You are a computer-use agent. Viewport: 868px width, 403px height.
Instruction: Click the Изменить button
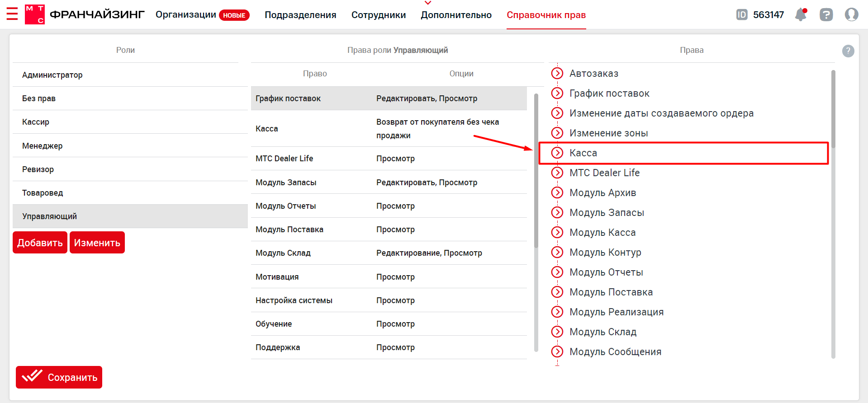(x=97, y=243)
